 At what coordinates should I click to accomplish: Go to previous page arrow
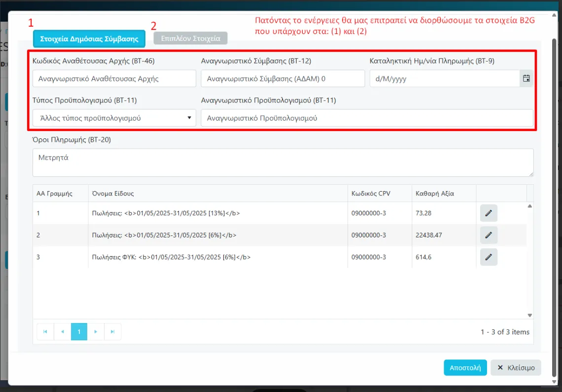[x=62, y=332]
